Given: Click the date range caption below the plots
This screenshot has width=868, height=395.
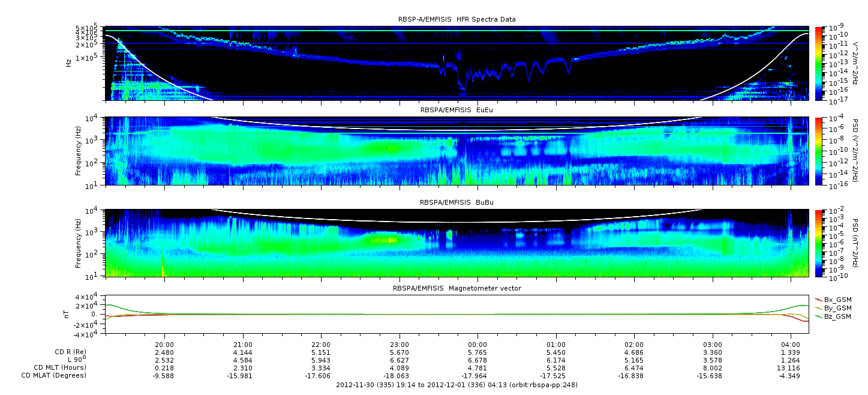Looking at the screenshot, I should 456,385.
